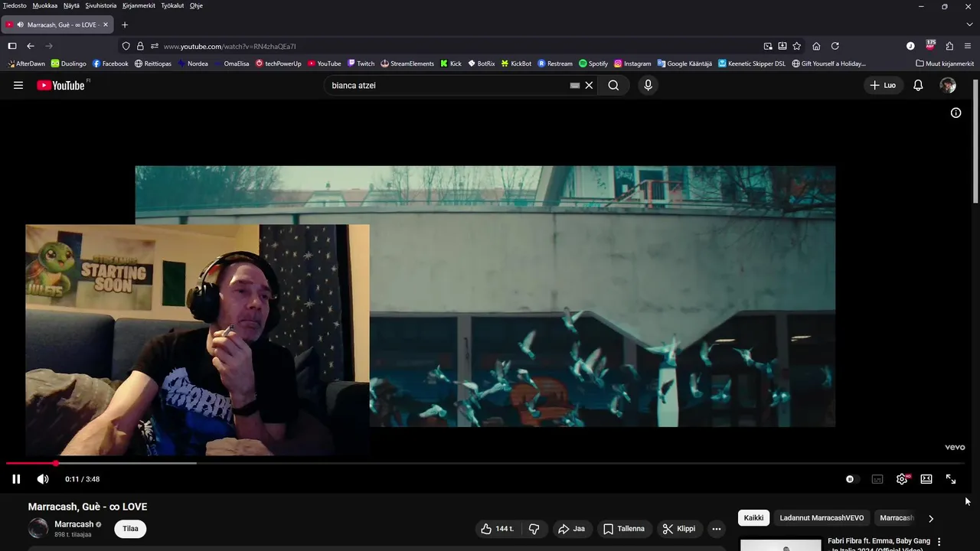Open Marracash channel name link
Image resolution: width=980 pixels, height=551 pixels.
click(x=73, y=524)
